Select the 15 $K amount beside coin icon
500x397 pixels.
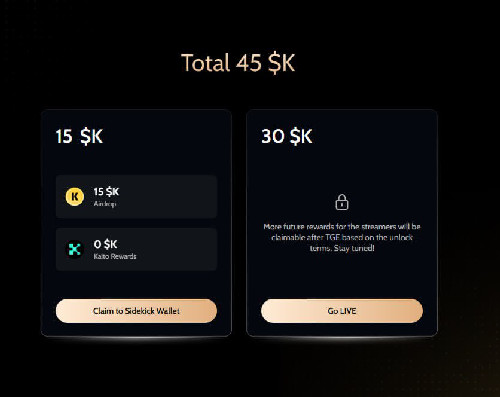106,191
